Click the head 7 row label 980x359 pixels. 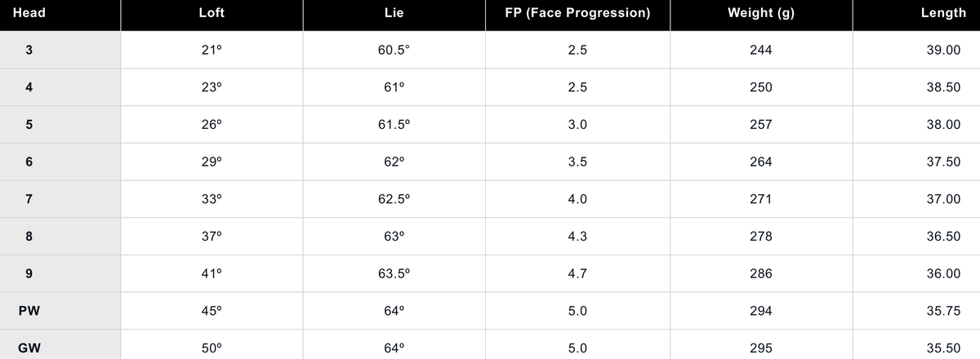(x=29, y=199)
